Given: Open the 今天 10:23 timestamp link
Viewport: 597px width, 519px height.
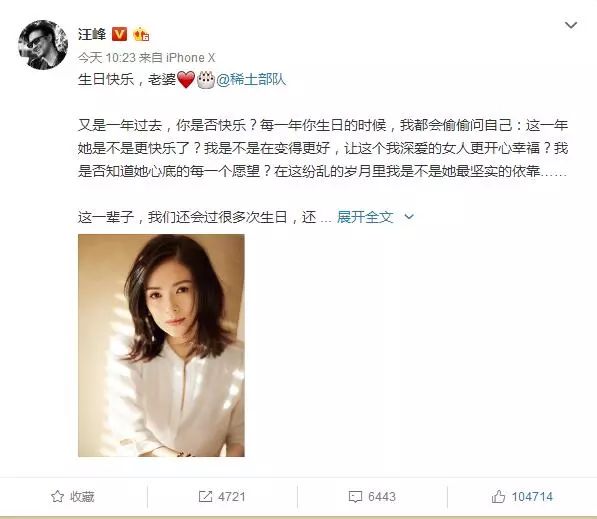Looking at the screenshot, I should 107,58.
